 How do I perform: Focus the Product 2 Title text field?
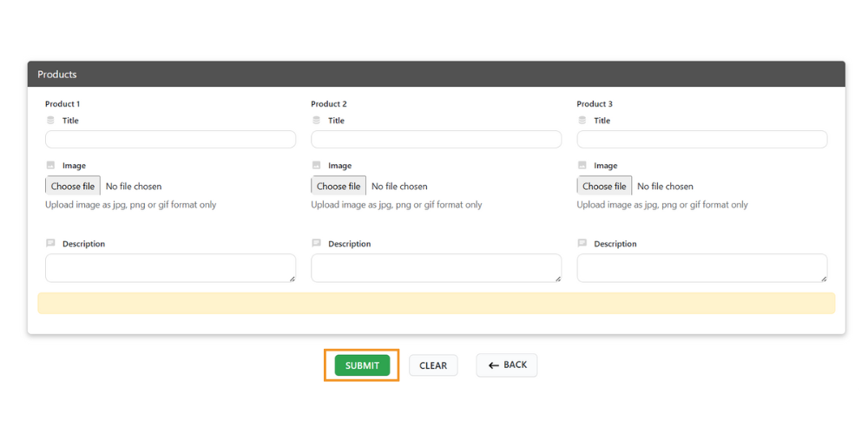pos(436,140)
